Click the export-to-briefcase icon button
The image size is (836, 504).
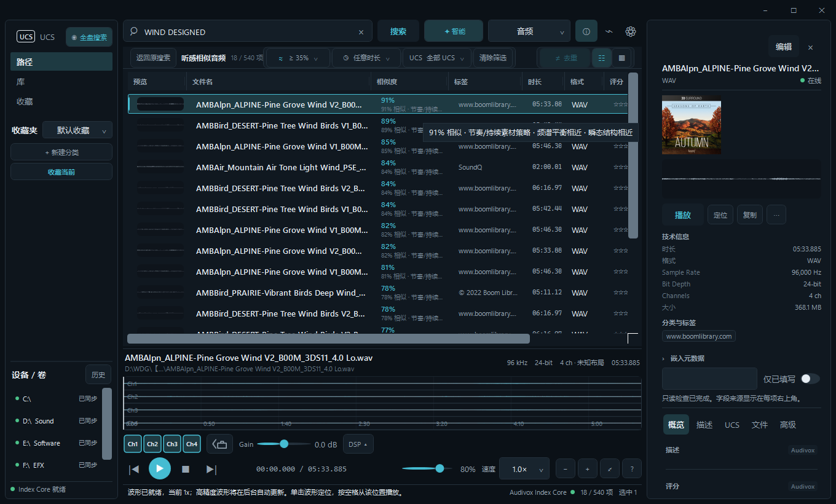pos(219,444)
